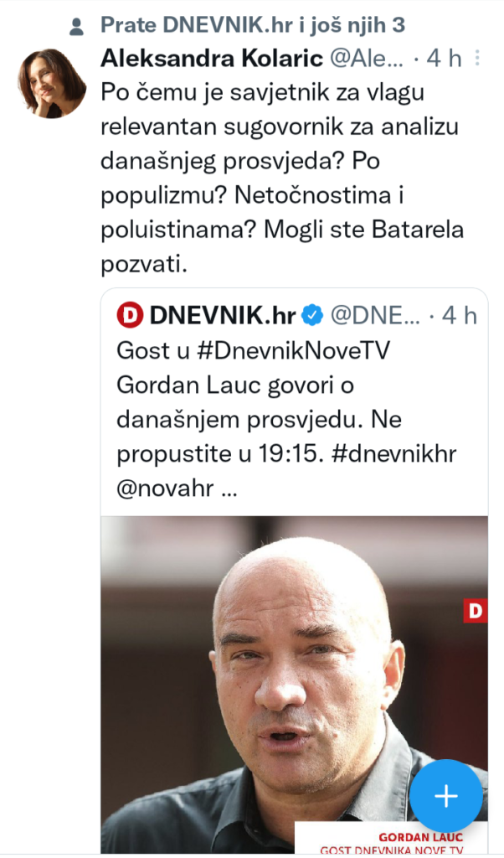
Task: Tap the red D watermark on photo
Action: coord(475,611)
